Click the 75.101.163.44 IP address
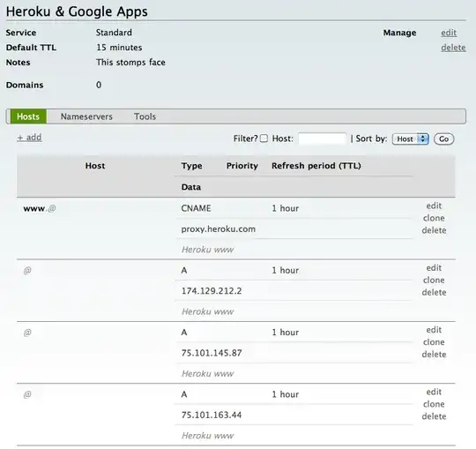Viewport: 476px width, 449px height. coord(212,415)
